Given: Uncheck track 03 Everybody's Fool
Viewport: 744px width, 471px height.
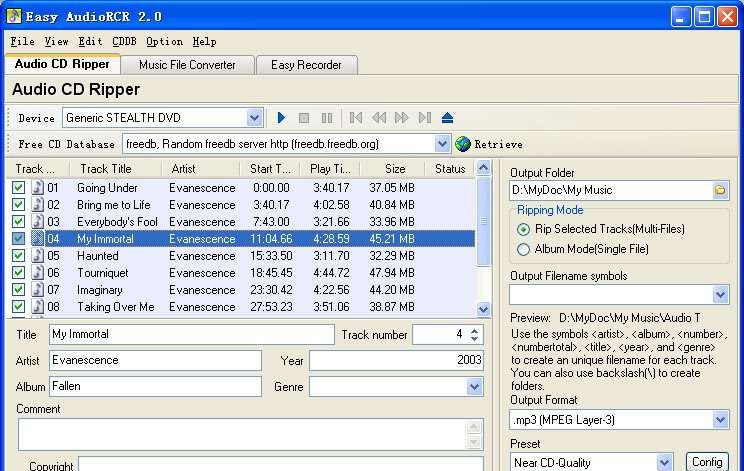Looking at the screenshot, I should pos(19,222).
